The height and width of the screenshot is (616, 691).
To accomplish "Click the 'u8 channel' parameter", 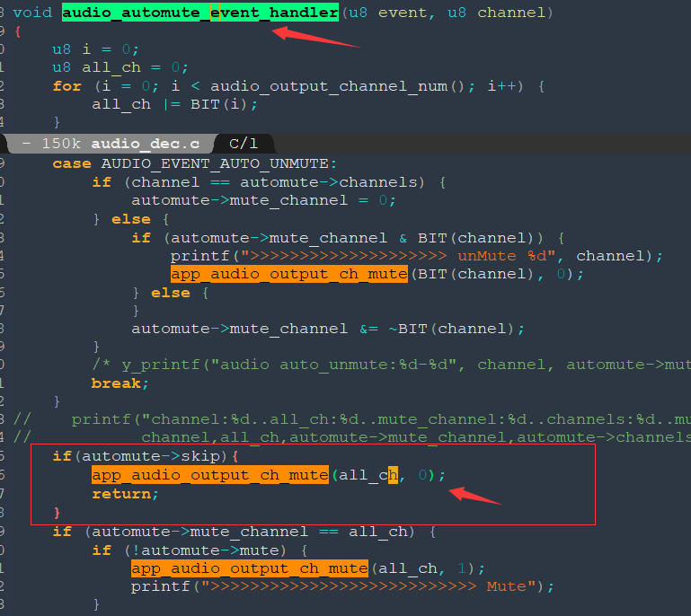I will [496, 13].
